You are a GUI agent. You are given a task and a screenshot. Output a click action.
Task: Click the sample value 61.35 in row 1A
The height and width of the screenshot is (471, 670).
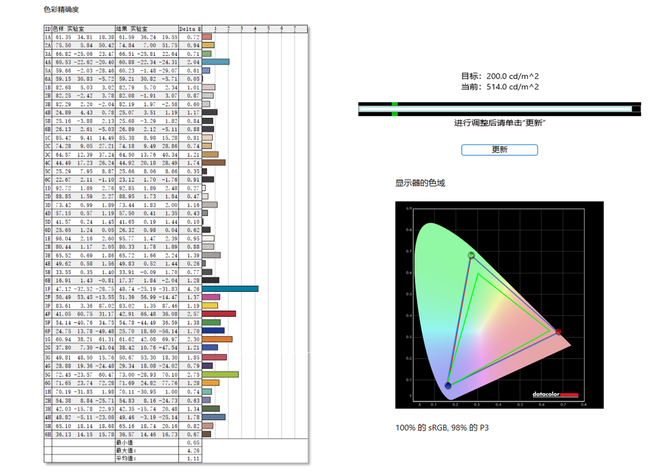point(63,37)
